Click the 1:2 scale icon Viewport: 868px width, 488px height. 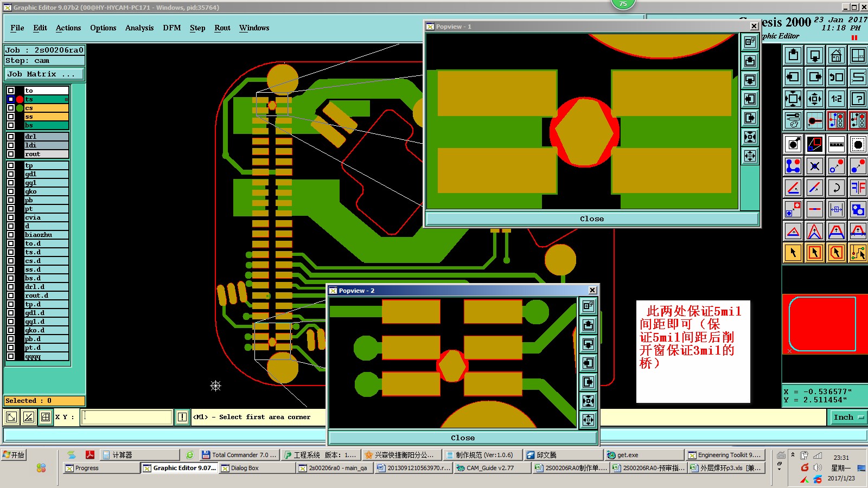tap(837, 99)
